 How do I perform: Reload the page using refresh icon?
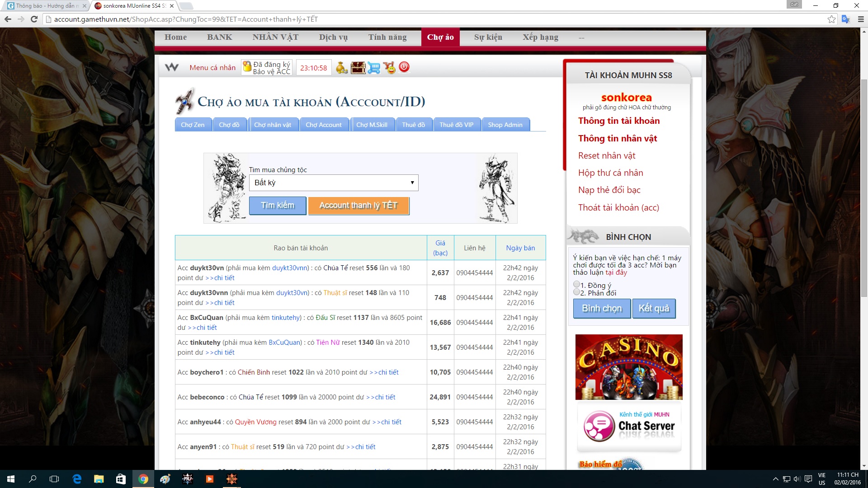click(x=34, y=19)
